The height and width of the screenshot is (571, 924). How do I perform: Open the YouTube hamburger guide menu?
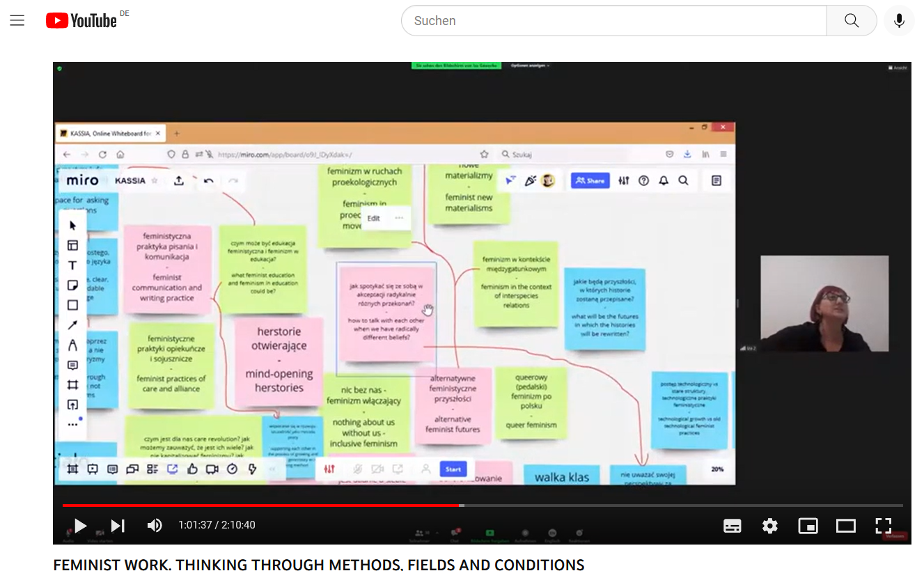[17, 21]
